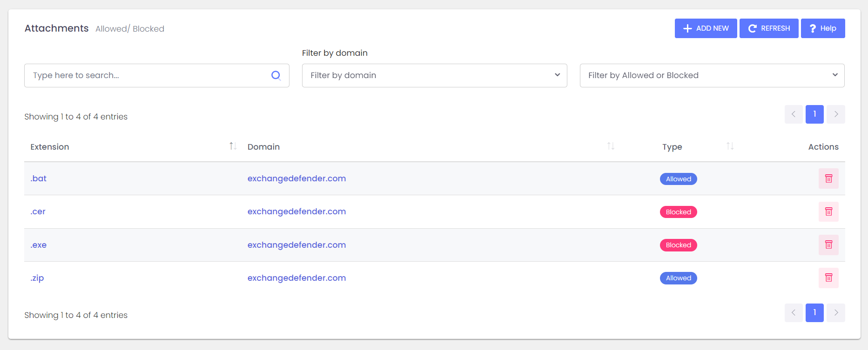Open the .bat extension link

(x=39, y=178)
